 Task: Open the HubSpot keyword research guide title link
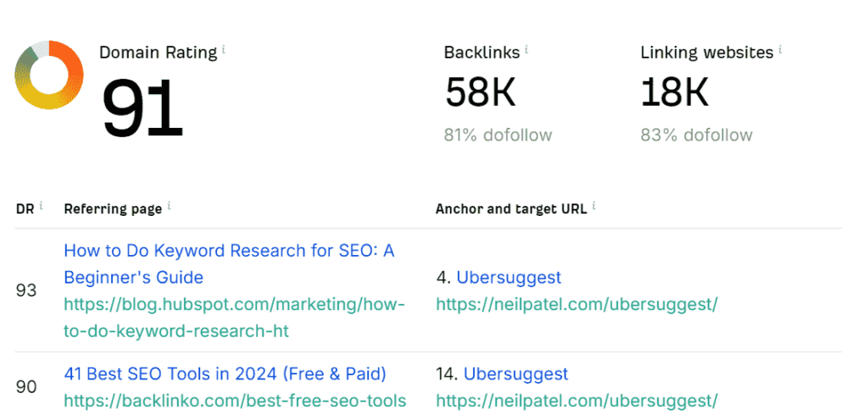(x=229, y=264)
